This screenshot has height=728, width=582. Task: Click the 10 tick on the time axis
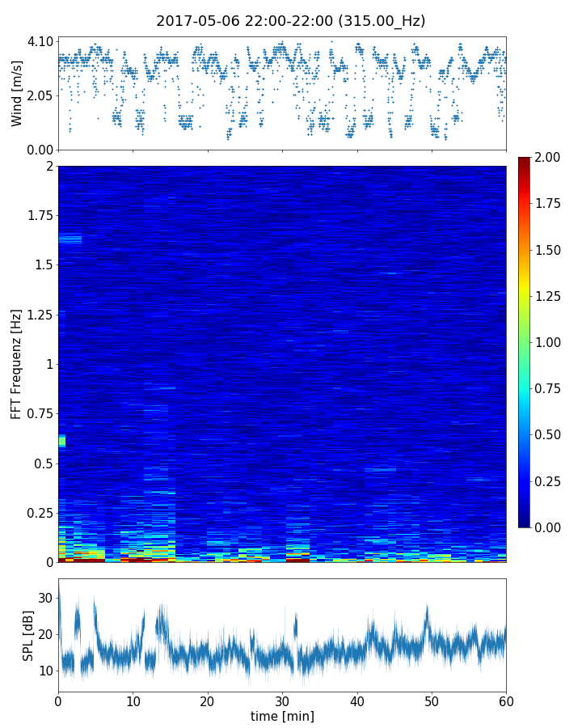click(x=133, y=700)
